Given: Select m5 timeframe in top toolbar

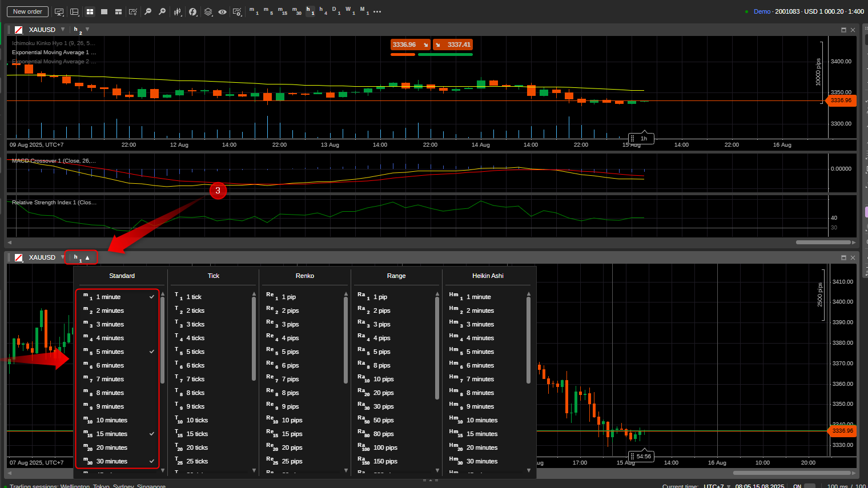Looking at the screenshot, I should tap(268, 11).
